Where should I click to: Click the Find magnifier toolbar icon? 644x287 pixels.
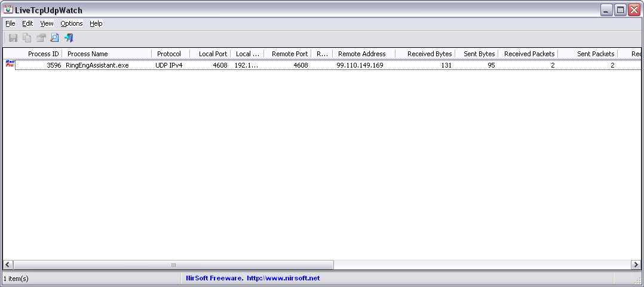[x=54, y=38]
